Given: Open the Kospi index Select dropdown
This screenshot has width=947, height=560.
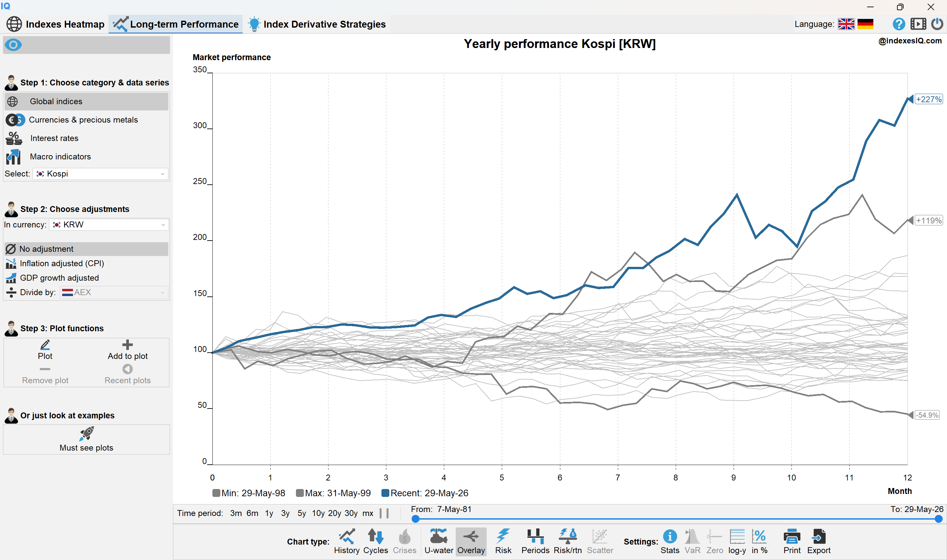Looking at the screenshot, I should [100, 174].
